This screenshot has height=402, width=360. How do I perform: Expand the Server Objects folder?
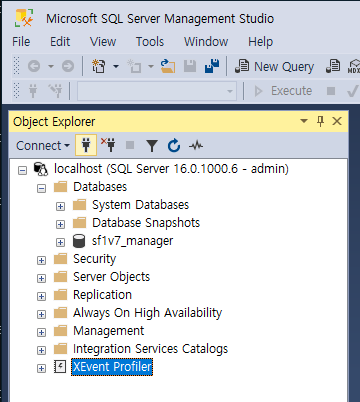coord(41,278)
